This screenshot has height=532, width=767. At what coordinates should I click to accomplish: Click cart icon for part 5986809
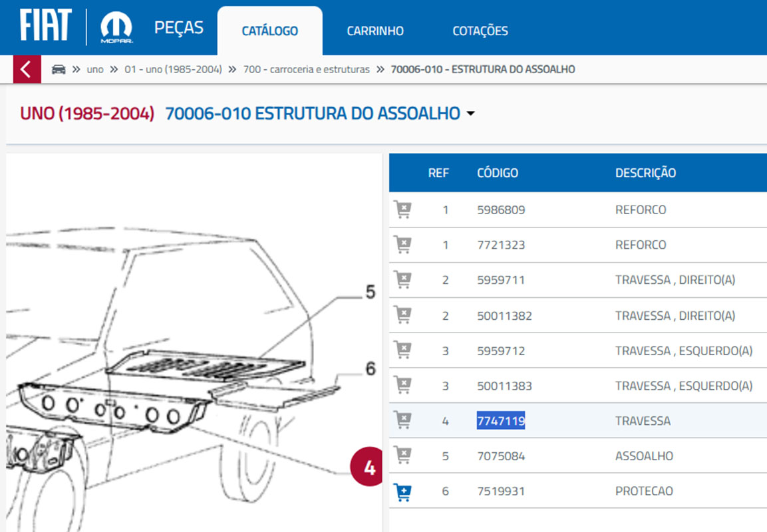pyautogui.click(x=402, y=210)
